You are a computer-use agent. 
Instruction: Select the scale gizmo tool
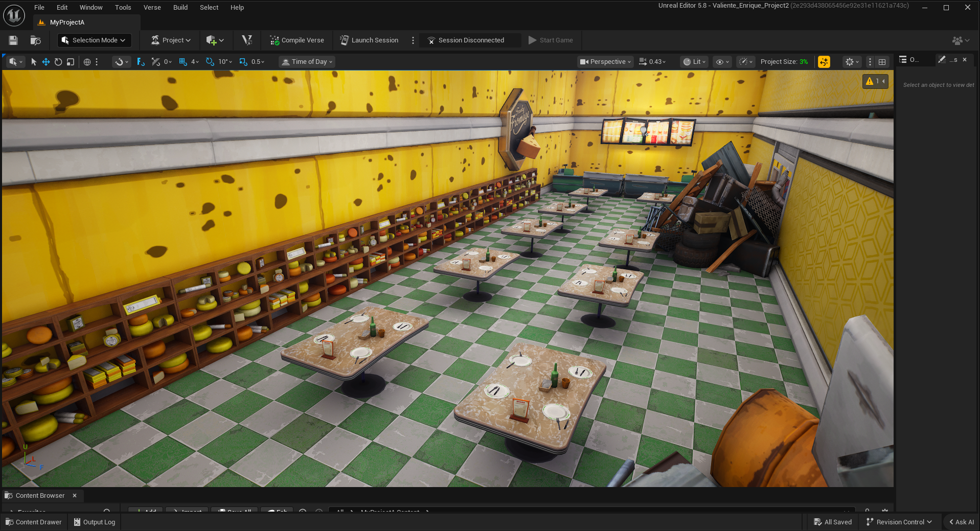[71, 62]
